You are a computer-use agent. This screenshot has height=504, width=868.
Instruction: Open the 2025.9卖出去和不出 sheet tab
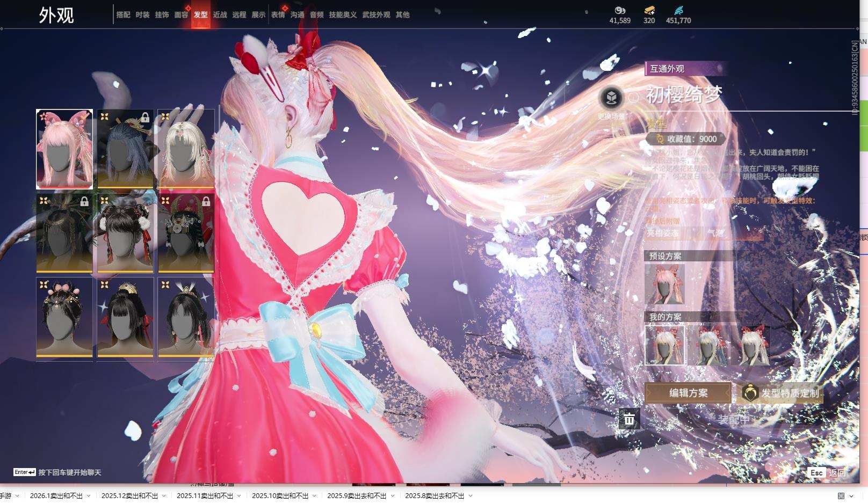coord(357,496)
